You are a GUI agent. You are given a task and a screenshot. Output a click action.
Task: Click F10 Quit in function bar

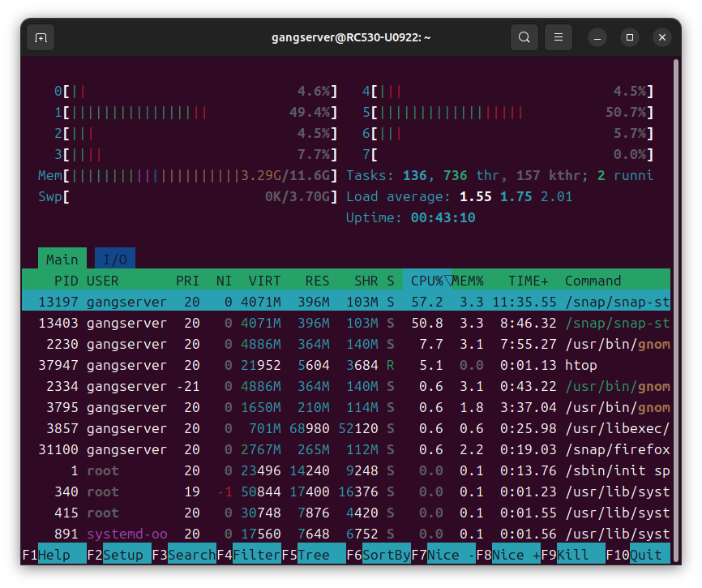638,555
